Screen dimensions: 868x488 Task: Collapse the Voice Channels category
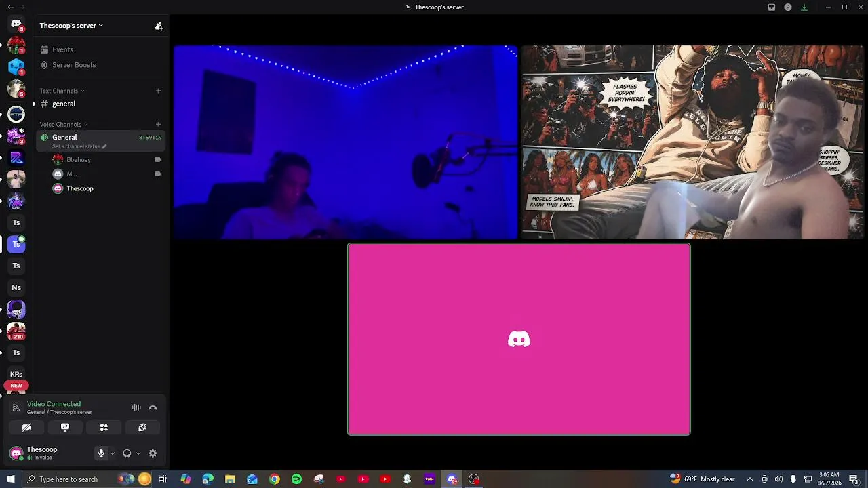[x=63, y=124]
